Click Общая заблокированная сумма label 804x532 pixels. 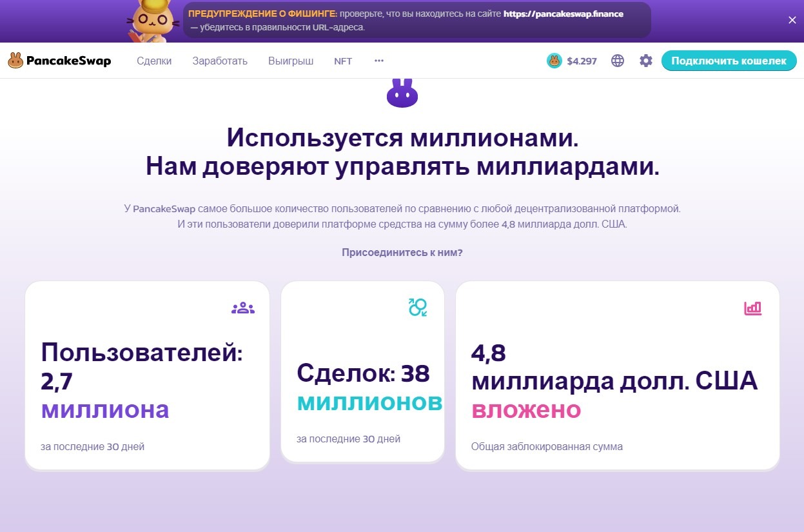pos(547,446)
